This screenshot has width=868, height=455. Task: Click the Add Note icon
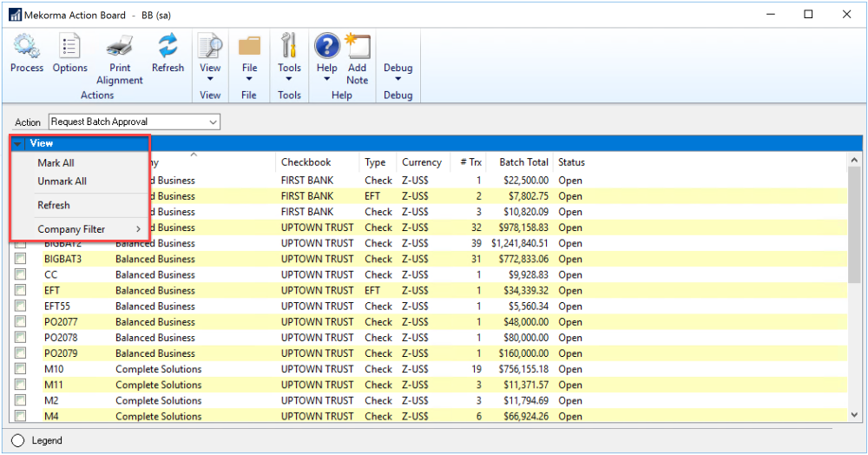pos(358,46)
